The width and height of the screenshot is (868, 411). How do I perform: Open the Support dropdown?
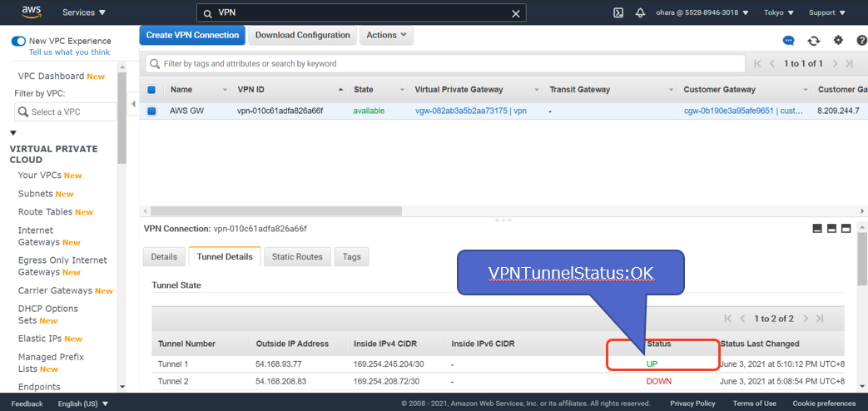[827, 12]
